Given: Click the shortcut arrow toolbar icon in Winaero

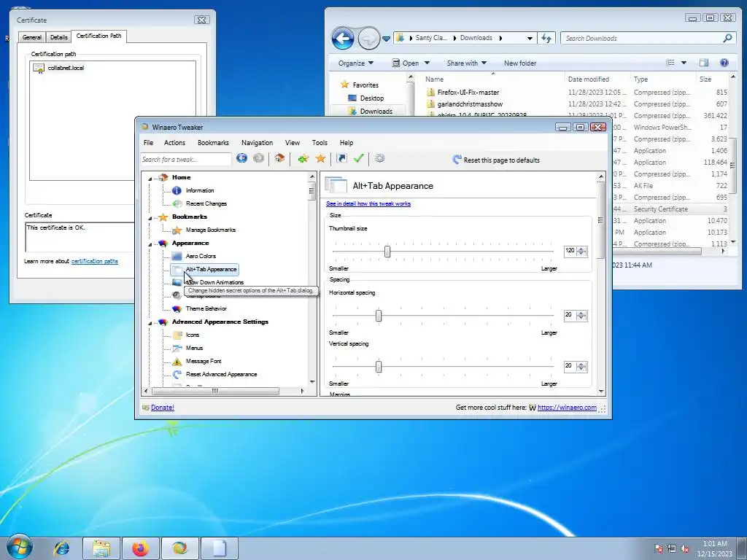Looking at the screenshot, I should pyautogui.click(x=341, y=158).
